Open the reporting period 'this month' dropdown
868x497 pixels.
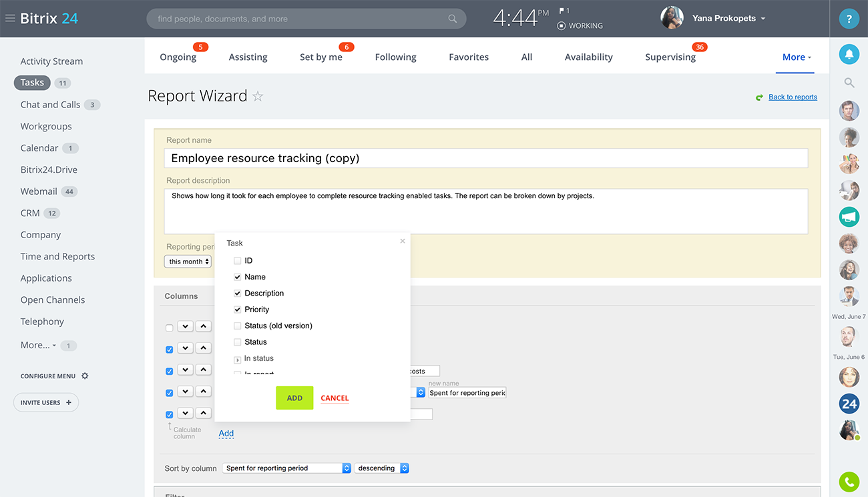[188, 262]
